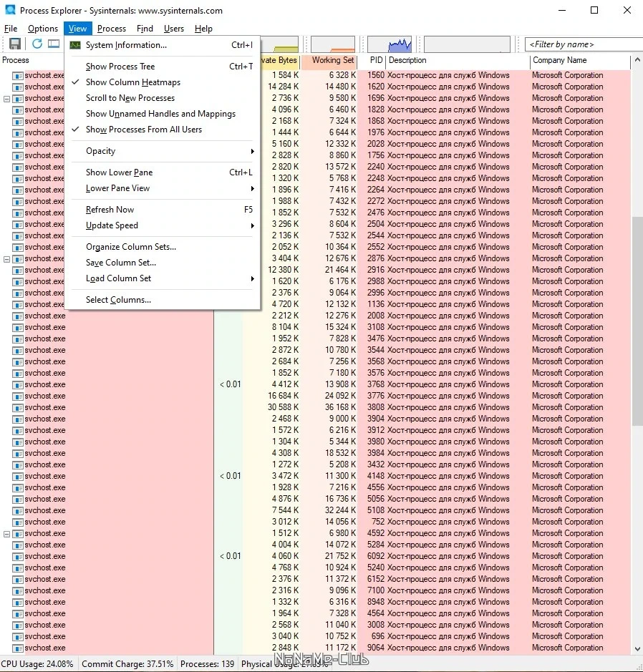Image resolution: width=643 pixels, height=672 pixels.
Task: Expand the Opacity submenu
Action: [x=163, y=151]
